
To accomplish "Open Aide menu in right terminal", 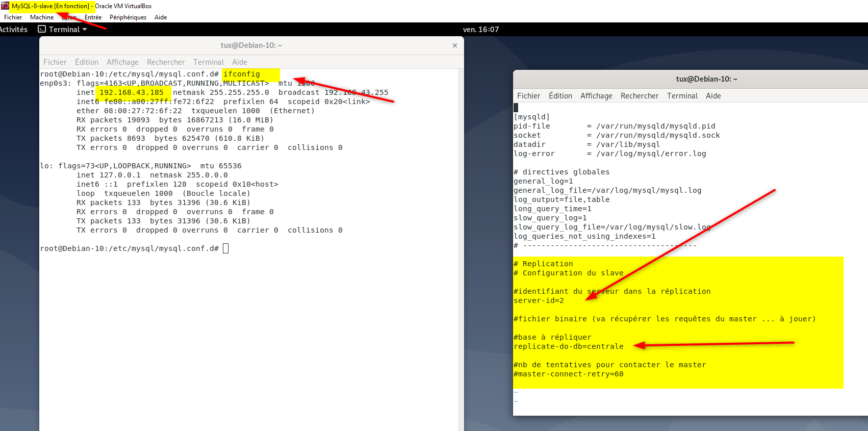I will (713, 96).
